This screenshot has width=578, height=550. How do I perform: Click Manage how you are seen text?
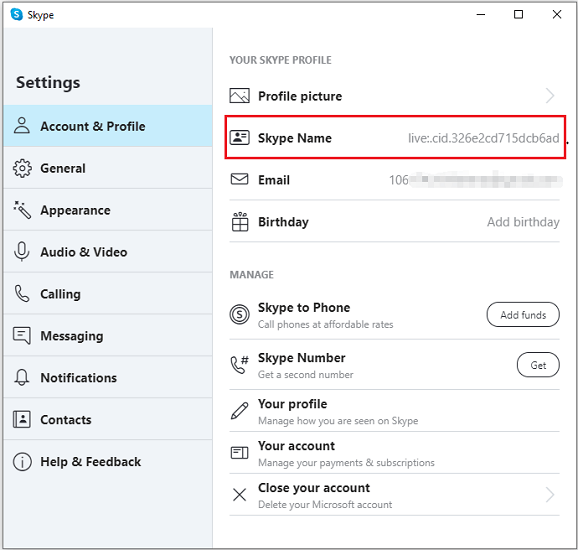338,421
